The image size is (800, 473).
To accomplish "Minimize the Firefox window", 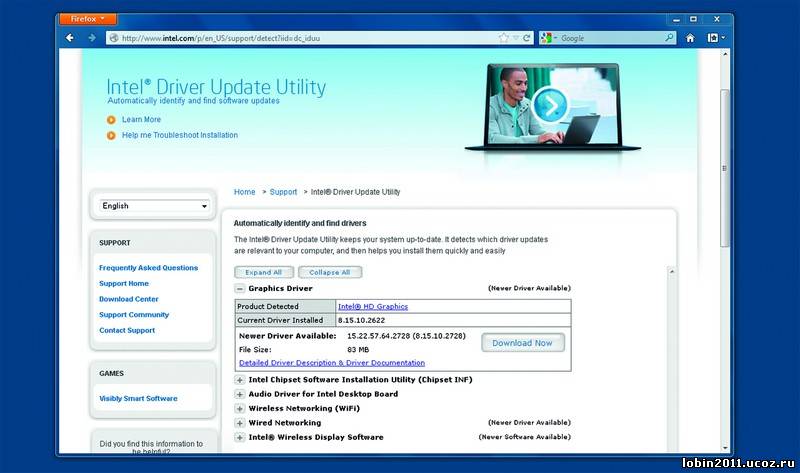I will 676,19.
